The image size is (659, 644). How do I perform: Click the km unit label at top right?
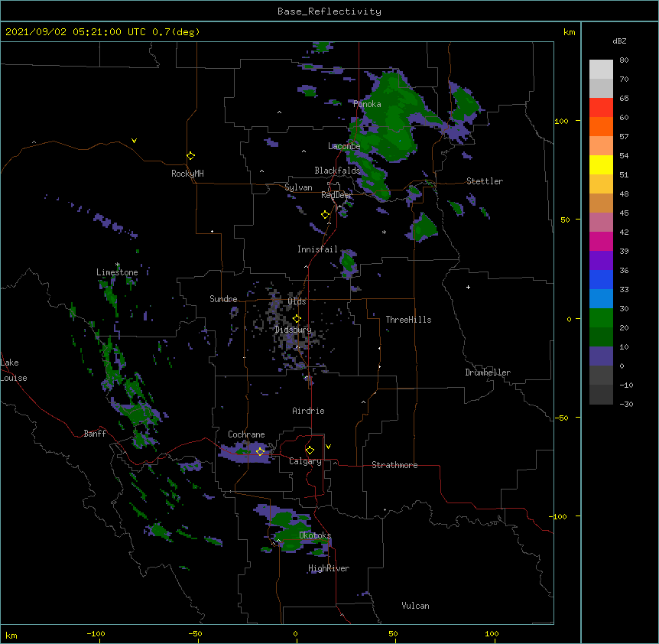click(569, 32)
